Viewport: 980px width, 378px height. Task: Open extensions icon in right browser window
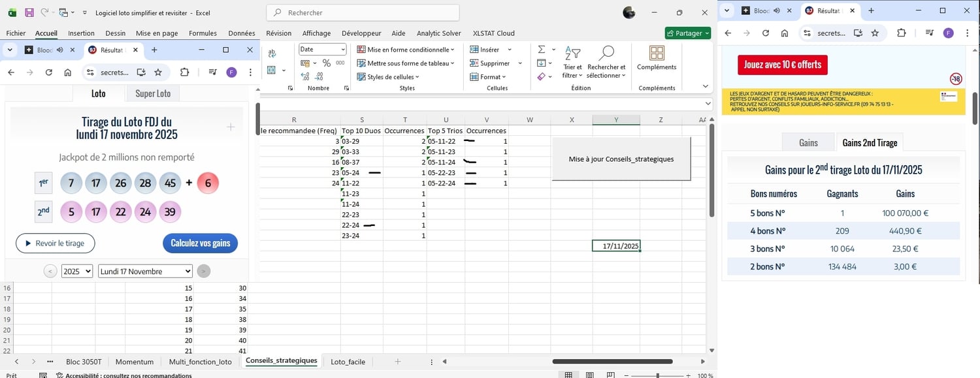902,33
